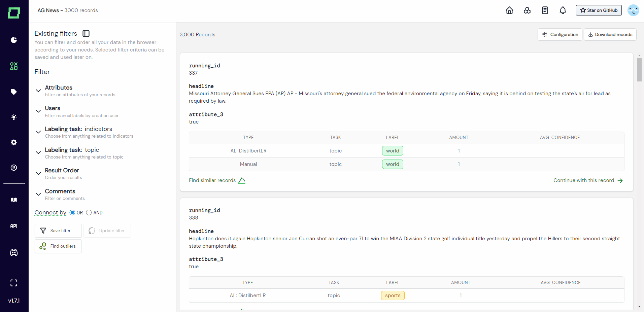
Task: Click the Manual type cell
Action: coord(248,164)
